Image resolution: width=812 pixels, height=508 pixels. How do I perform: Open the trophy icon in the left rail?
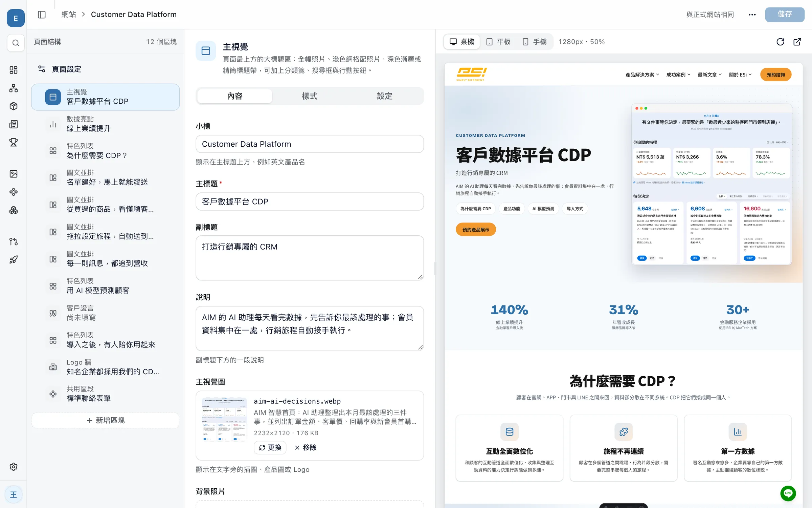[14, 142]
